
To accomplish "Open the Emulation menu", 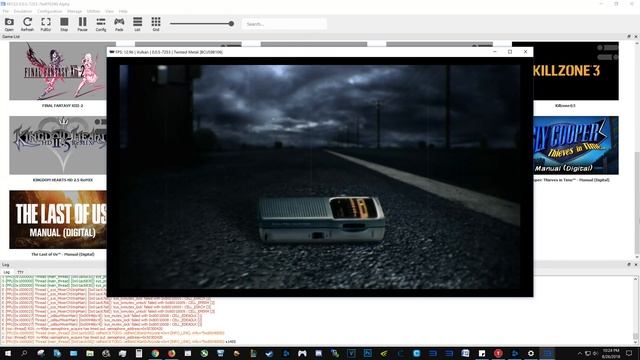I will click(23, 11).
